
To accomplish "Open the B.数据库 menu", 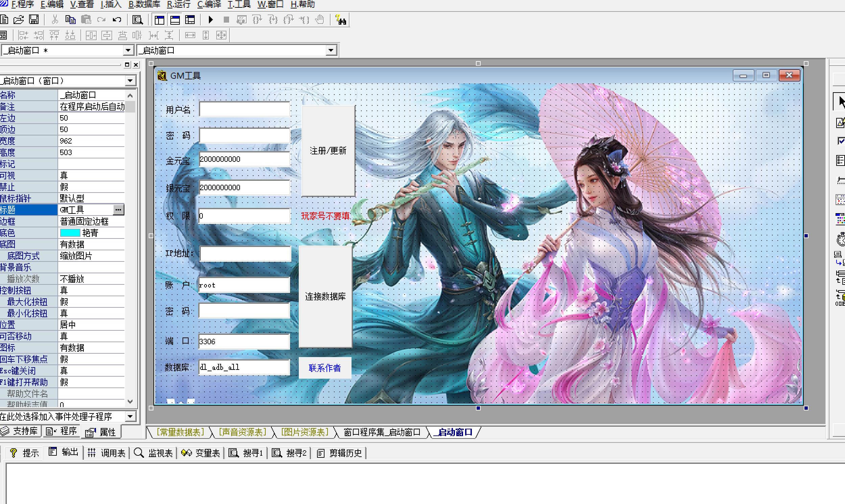I will (144, 4).
